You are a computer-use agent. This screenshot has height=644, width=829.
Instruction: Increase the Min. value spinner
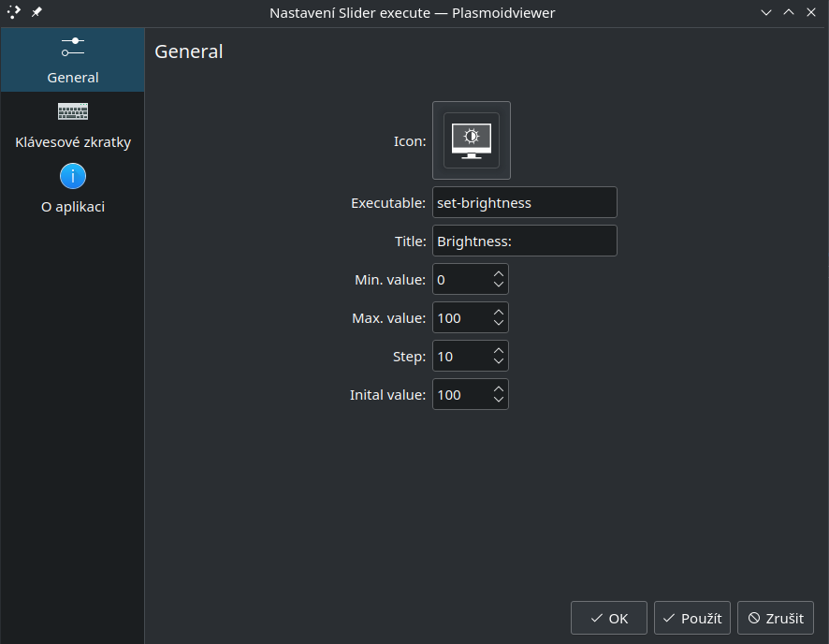click(498, 274)
